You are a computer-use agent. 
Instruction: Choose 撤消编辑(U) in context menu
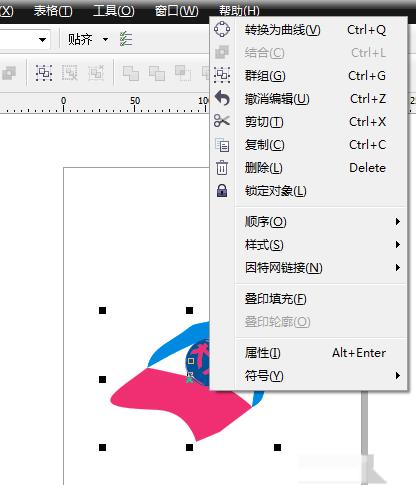[308, 99]
